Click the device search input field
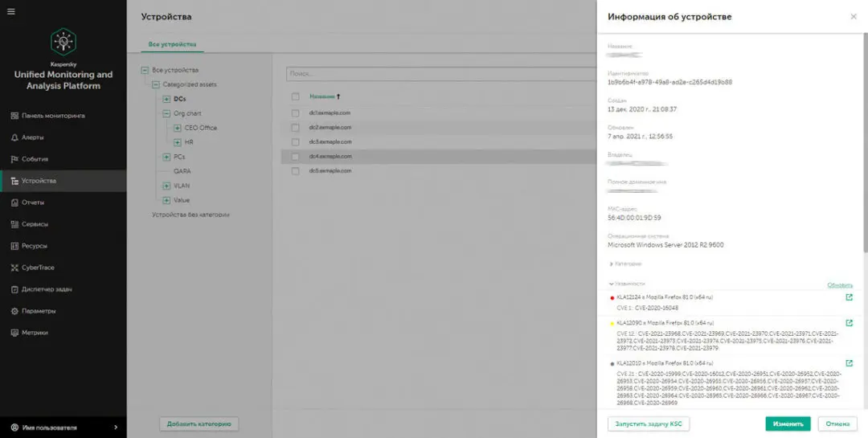The image size is (868, 438). (x=434, y=74)
